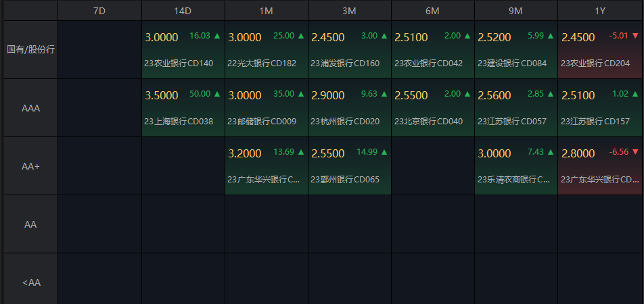This screenshot has width=644, height=304.
Task: Open the 23杭州银行CD020 cell
Action: coord(350,108)
